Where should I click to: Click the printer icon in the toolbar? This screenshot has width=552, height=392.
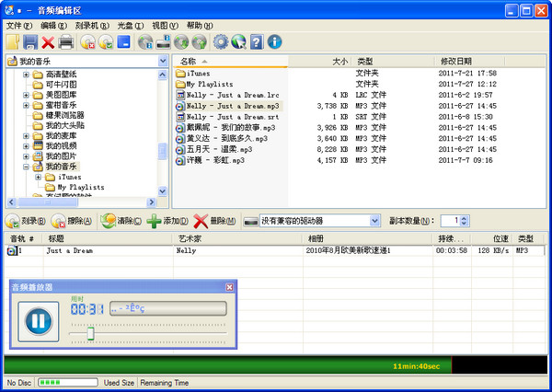[x=66, y=42]
